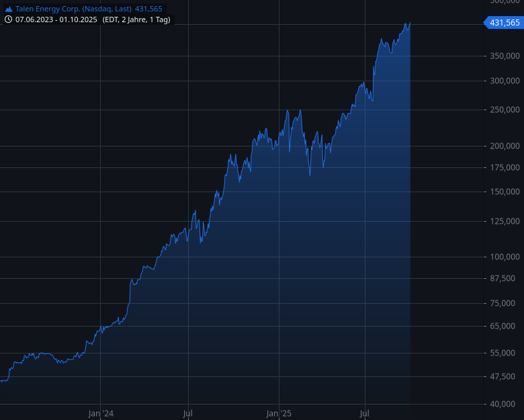This screenshot has width=524, height=420.
Task: Click the Jan '25 label on time axis
Action: 278,413
